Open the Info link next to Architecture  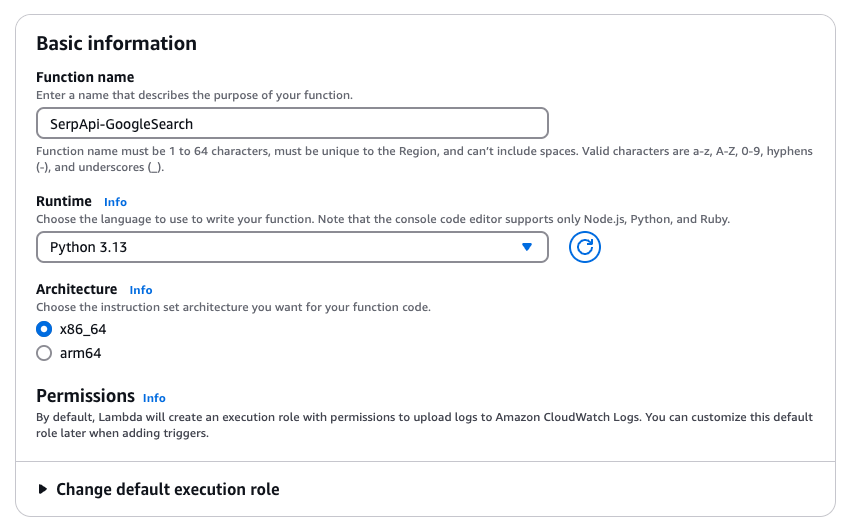coord(141,290)
